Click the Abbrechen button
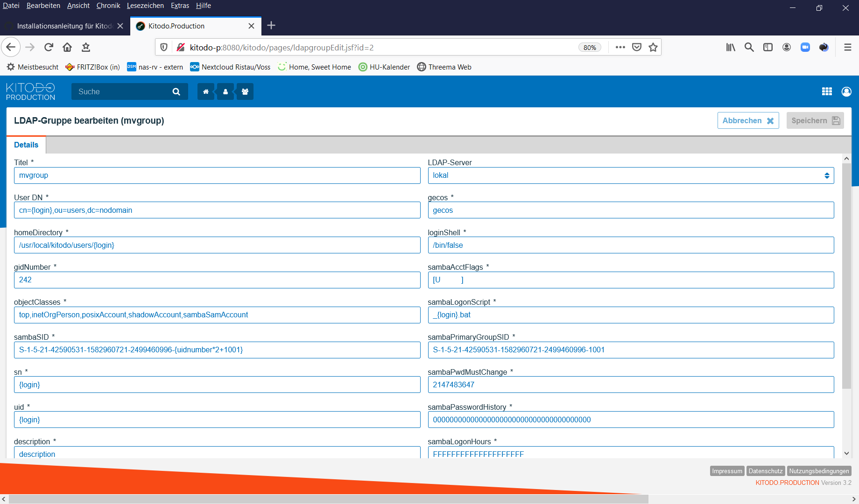This screenshot has height=504, width=859. pyautogui.click(x=748, y=120)
